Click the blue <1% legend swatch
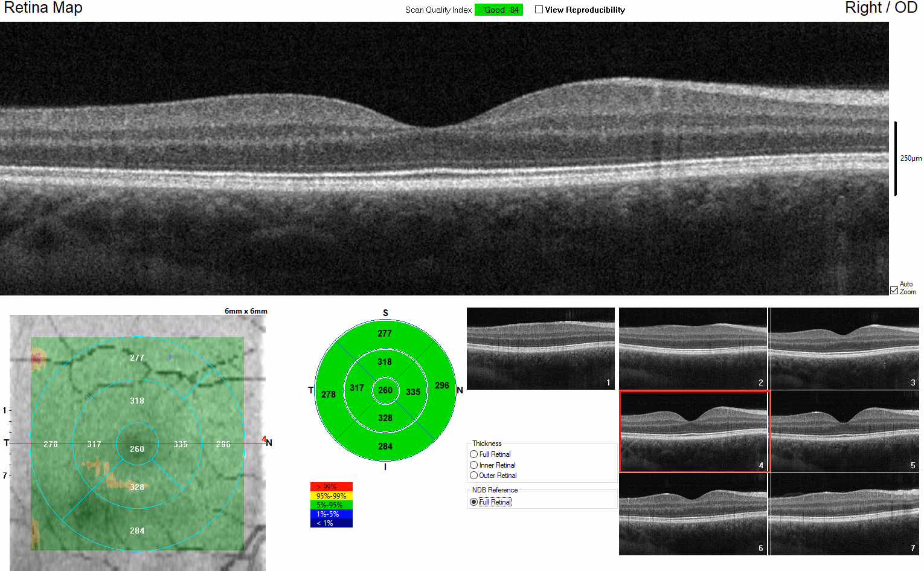 click(x=331, y=522)
